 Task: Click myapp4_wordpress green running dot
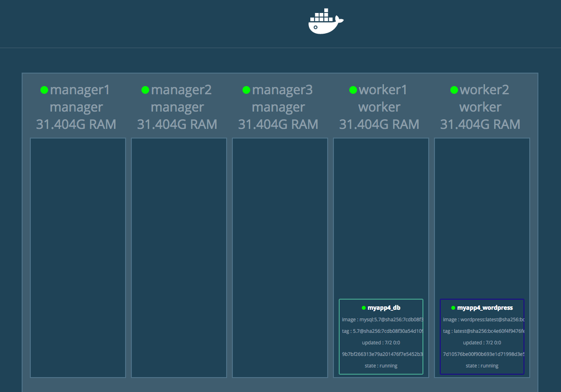coord(453,308)
